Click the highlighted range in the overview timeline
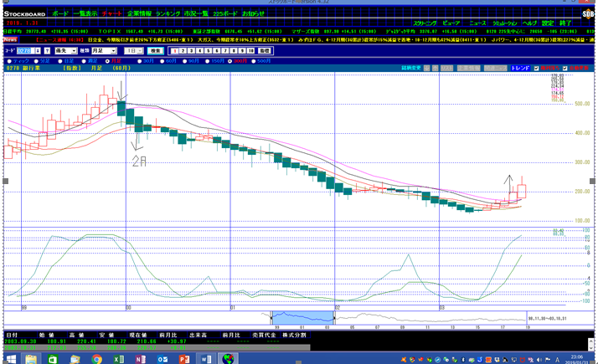This screenshot has height=364, width=598. [x=303, y=318]
